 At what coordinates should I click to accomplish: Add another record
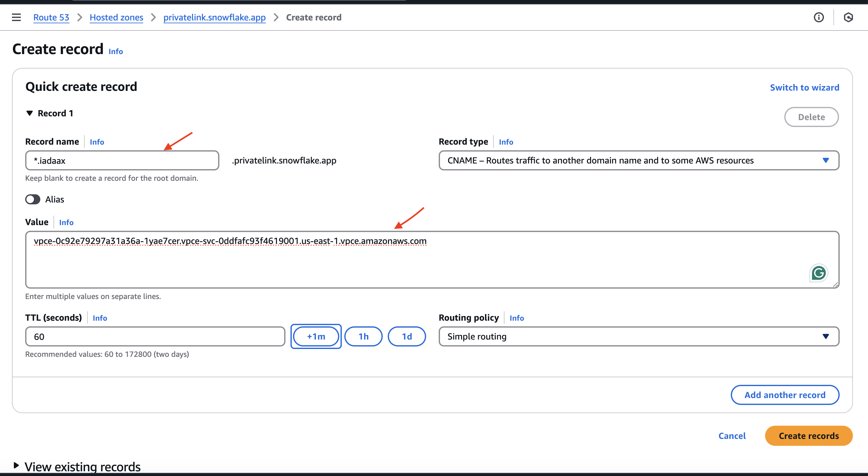(x=785, y=395)
